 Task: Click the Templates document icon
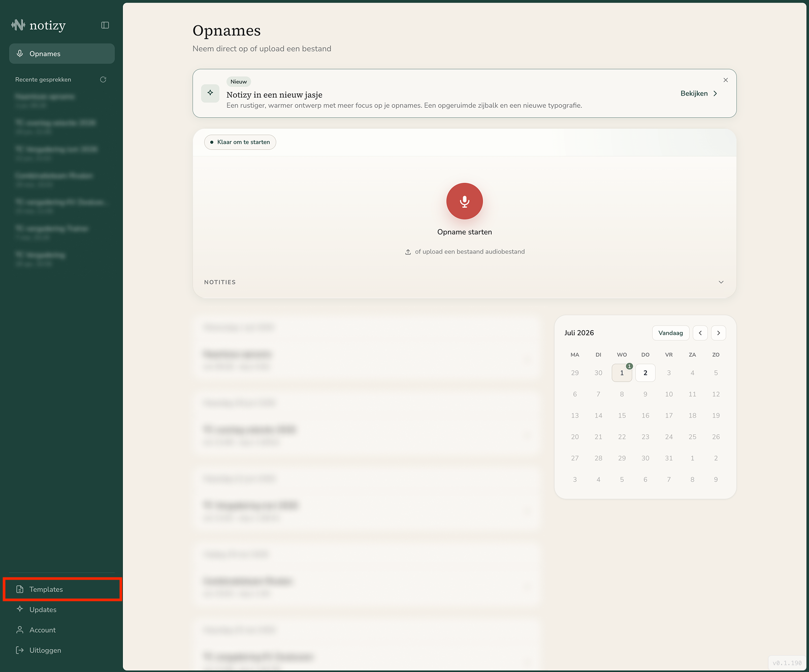click(x=20, y=589)
